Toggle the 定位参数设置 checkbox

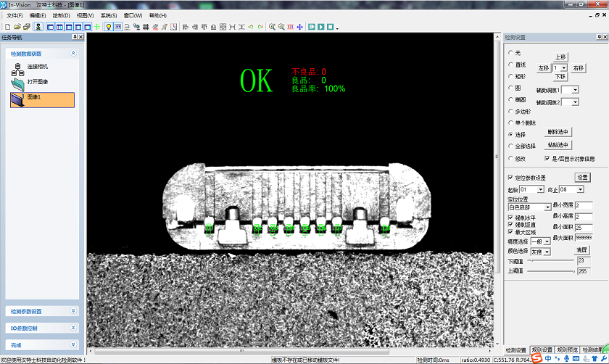[x=510, y=178]
